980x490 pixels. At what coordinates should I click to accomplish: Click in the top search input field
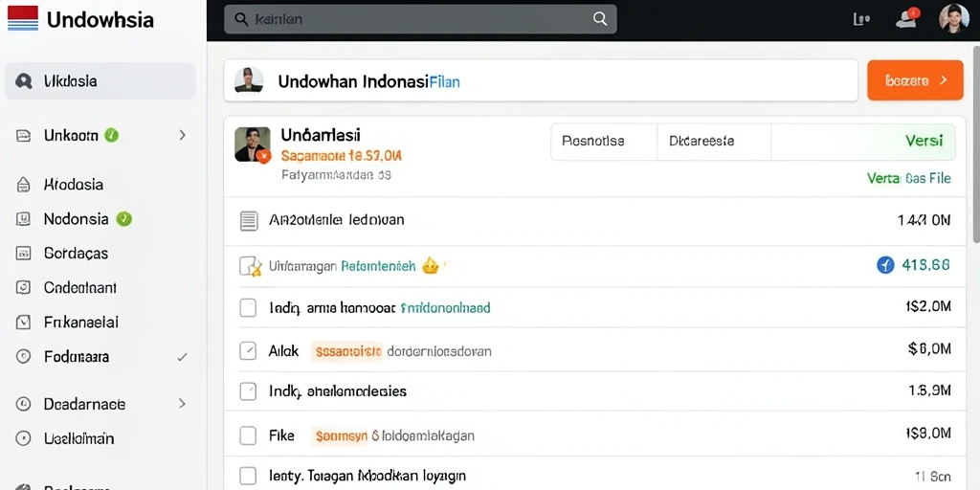[x=420, y=19]
